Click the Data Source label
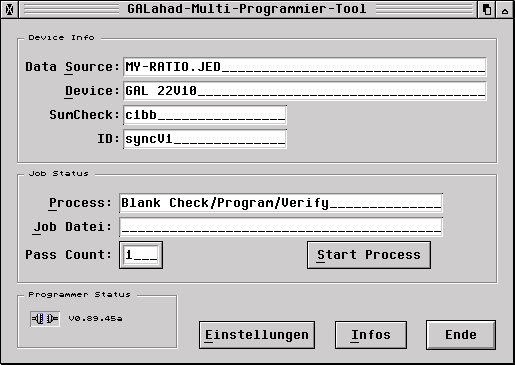This screenshot has width=515, height=365. [72, 67]
